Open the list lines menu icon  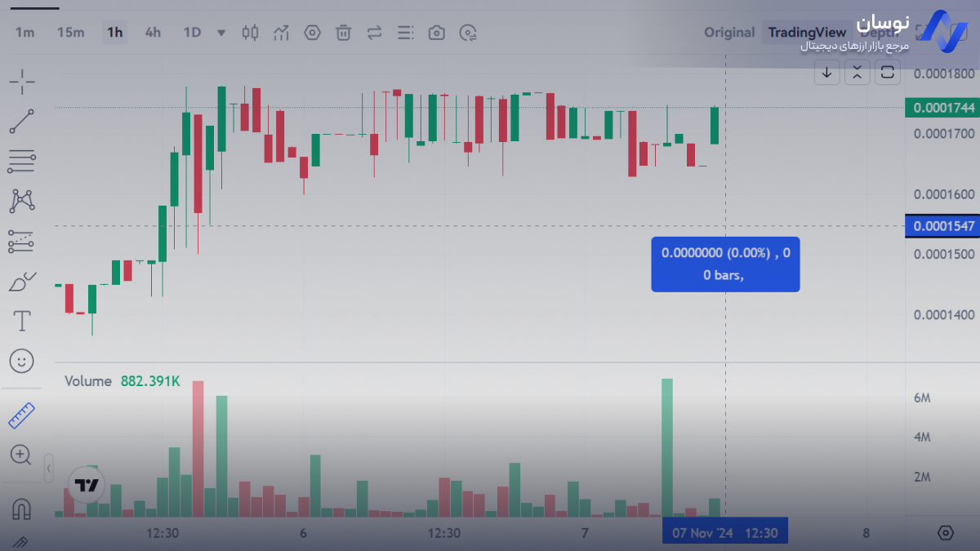pos(406,33)
